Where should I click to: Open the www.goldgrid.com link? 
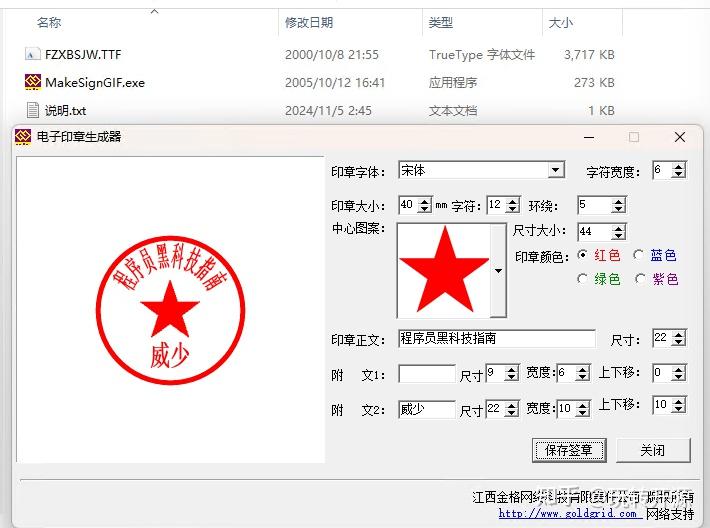point(570,514)
